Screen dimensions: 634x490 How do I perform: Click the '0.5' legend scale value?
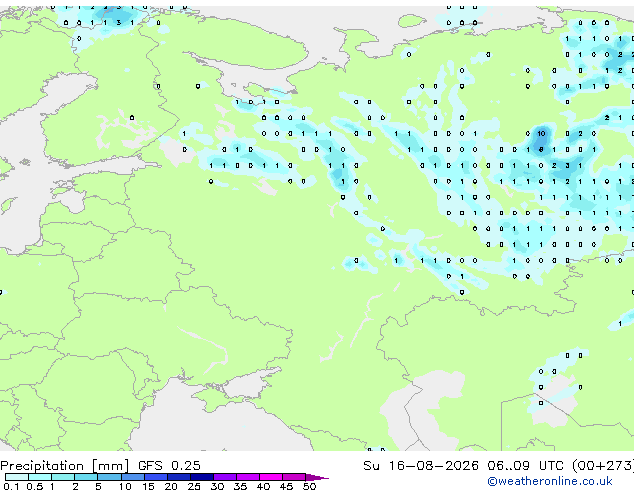34,486
